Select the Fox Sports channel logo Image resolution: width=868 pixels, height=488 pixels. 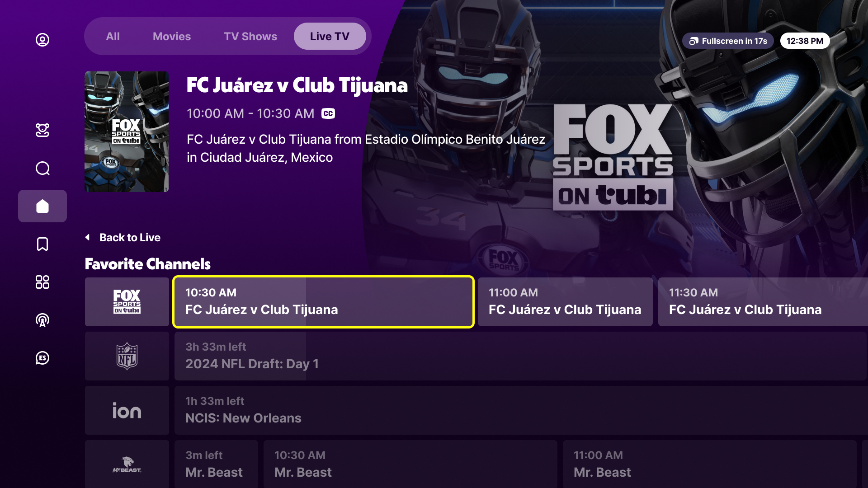pos(127,302)
